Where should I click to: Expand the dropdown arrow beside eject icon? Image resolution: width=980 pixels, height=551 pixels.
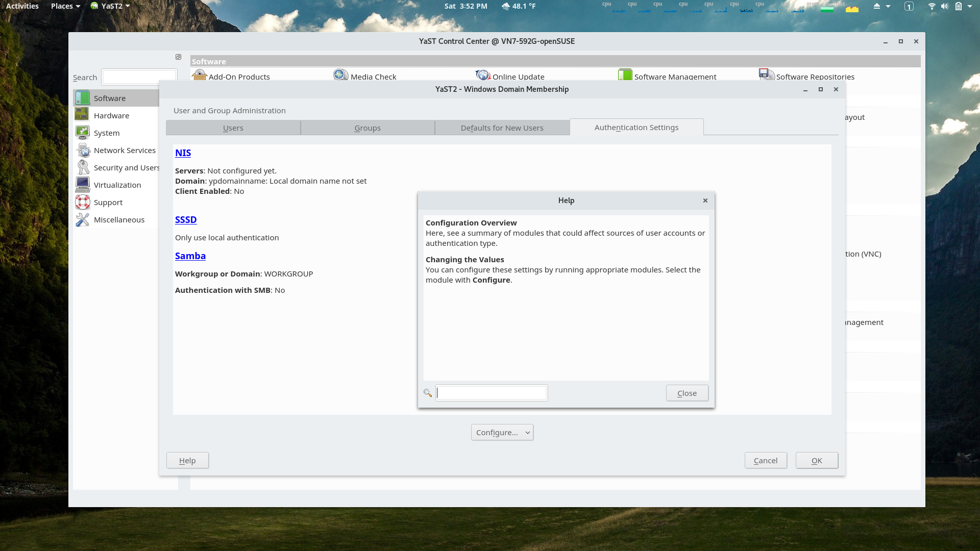coord(888,6)
